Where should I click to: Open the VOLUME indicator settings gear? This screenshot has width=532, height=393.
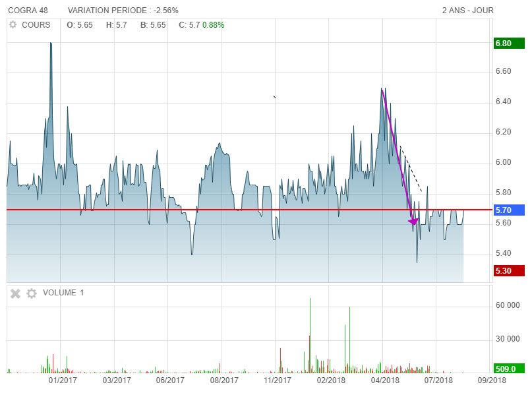pos(32,293)
